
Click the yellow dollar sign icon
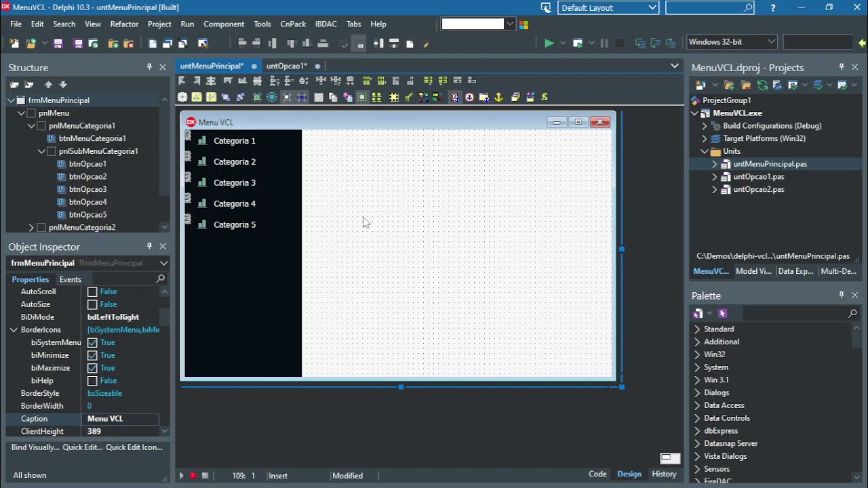545,97
